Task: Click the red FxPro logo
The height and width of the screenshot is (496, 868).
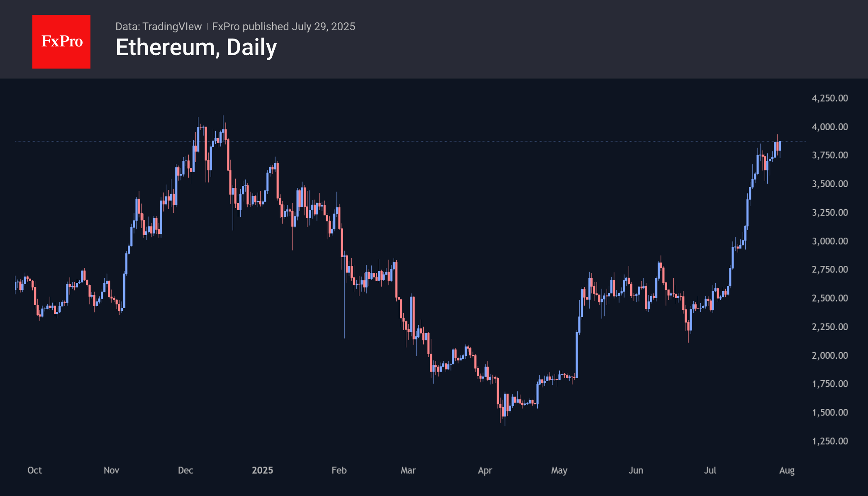Action: pyautogui.click(x=61, y=41)
